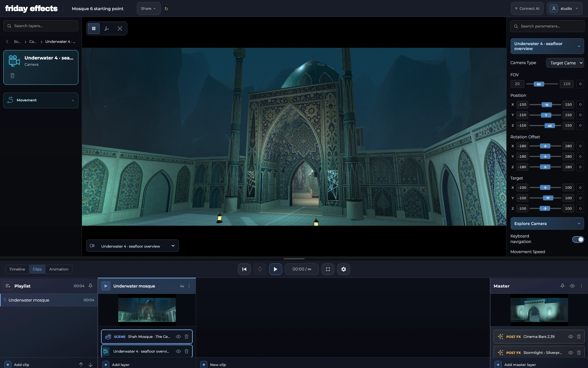Click the Connect AI button
This screenshot has width=588, height=368.
(x=527, y=9)
